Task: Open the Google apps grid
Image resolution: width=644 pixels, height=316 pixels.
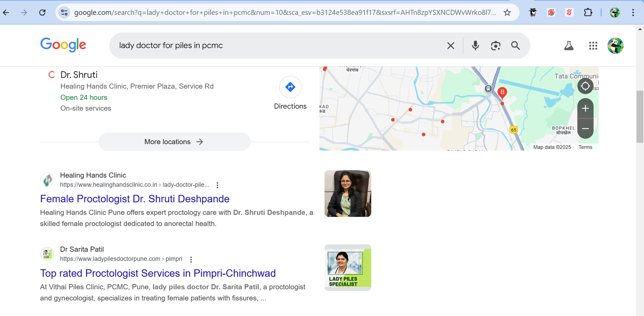Action: [x=593, y=46]
